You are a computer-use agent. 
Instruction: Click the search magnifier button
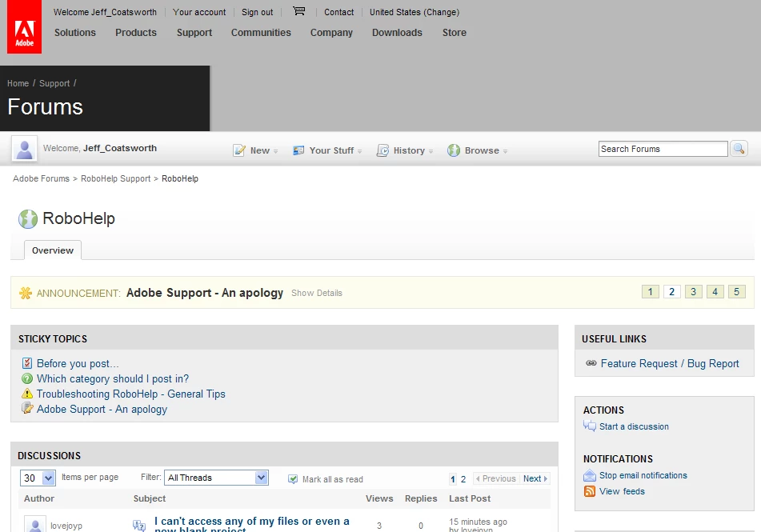[739, 149]
